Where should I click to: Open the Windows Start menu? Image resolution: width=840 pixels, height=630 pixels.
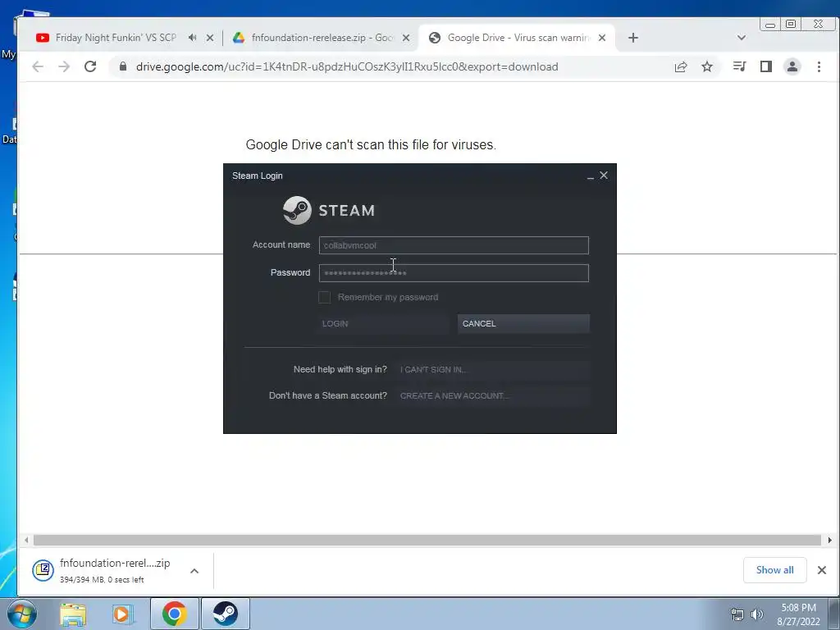(22, 614)
